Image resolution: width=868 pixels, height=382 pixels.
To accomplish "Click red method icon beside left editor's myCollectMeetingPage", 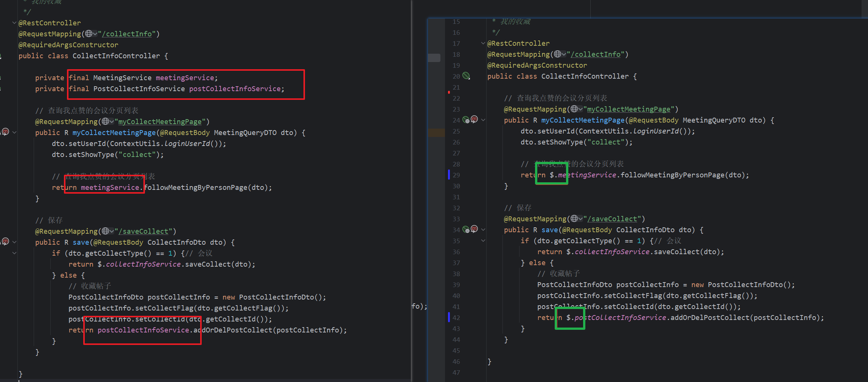I will 5,132.
